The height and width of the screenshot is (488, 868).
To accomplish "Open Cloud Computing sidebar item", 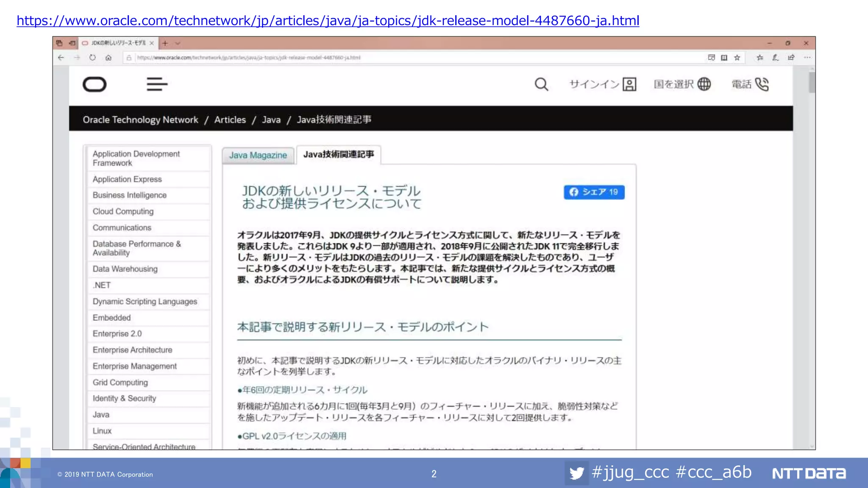I will [x=148, y=211].
